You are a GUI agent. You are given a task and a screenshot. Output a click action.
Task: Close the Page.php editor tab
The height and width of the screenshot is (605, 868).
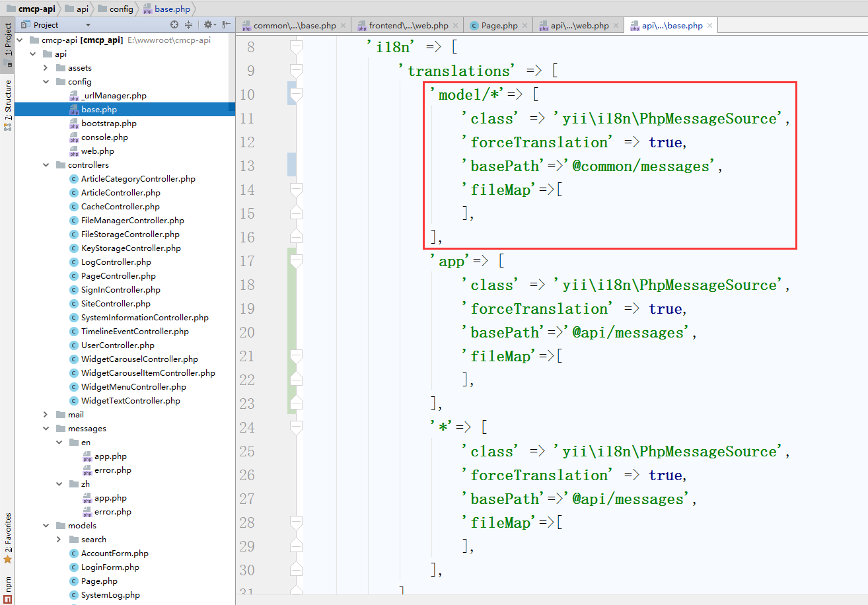[524, 26]
